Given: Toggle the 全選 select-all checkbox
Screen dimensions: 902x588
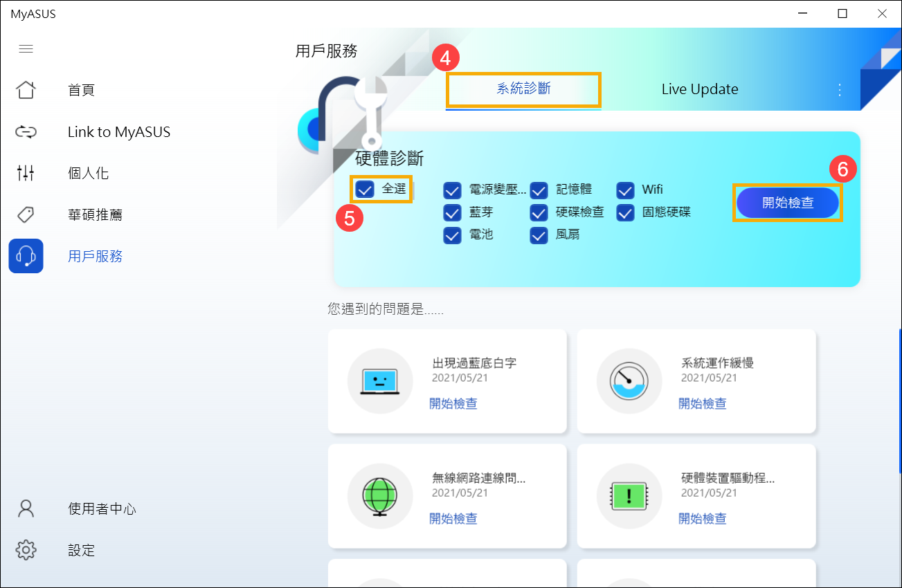Looking at the screenshot, I should click(364, 189).
